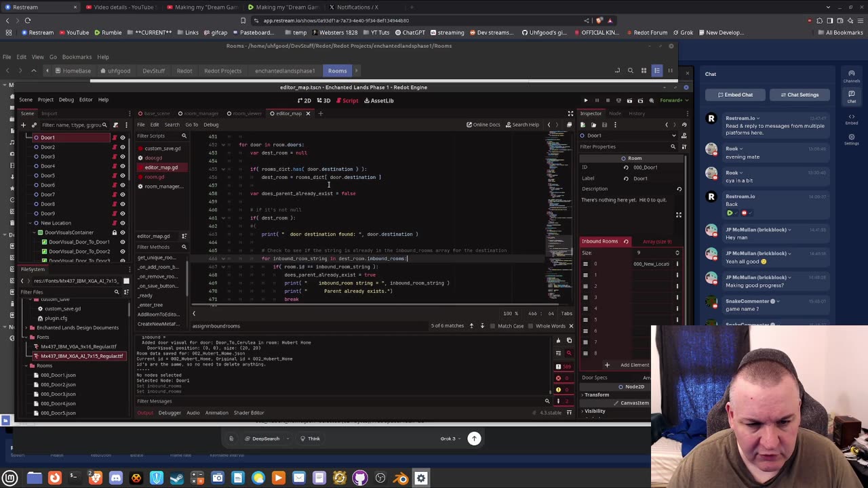The image size is (868, 488).
Task: Expand the Transform section in Inspector
Action: pos(597,394)
